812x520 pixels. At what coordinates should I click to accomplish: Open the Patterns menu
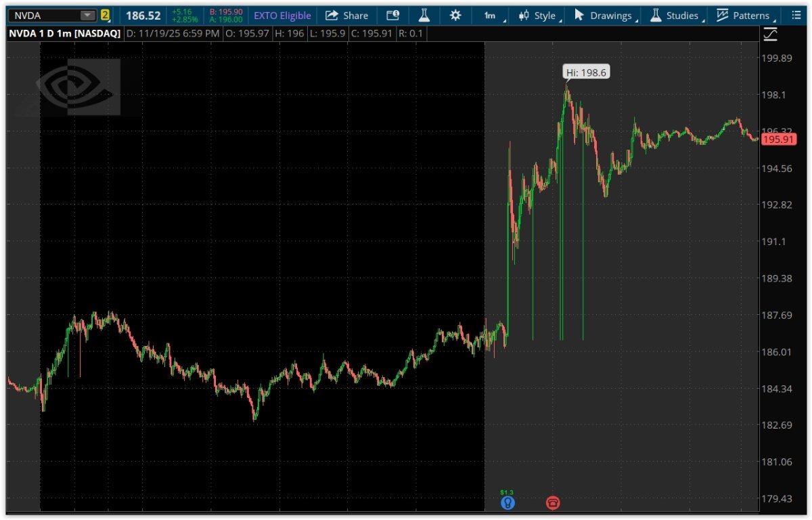[x=744, y=16]
